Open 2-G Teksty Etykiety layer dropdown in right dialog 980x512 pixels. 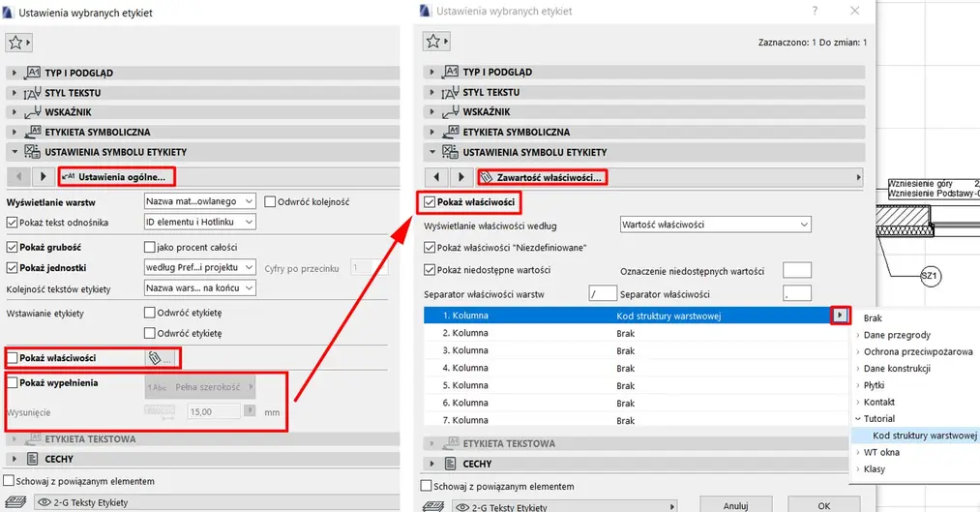[565, 507]
